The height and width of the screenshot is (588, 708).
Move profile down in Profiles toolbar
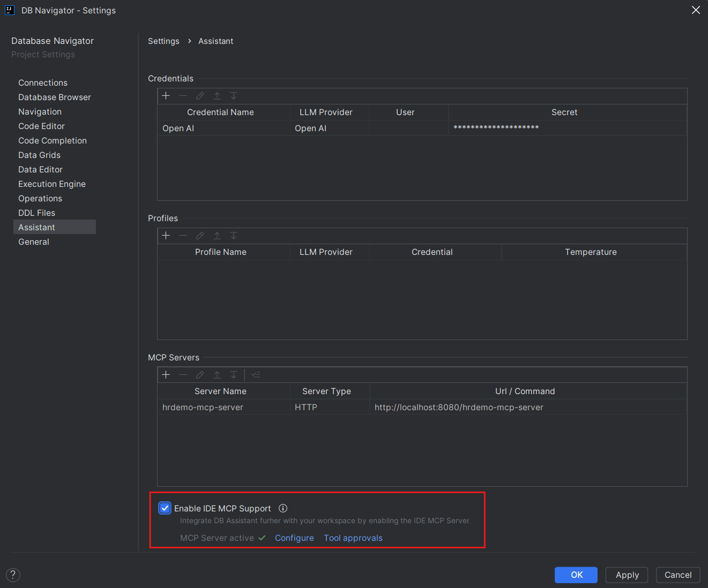[x=234, y=236]
